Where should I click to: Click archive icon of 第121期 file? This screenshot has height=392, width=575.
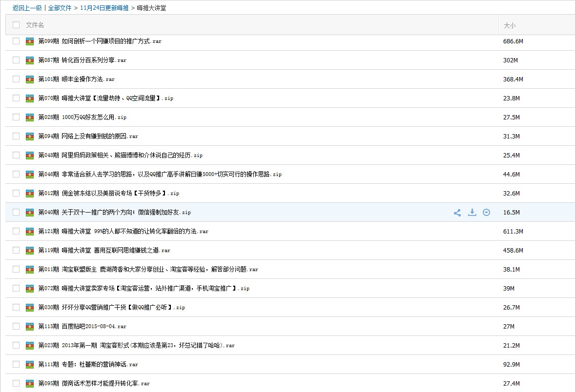[x=30, y=232]
